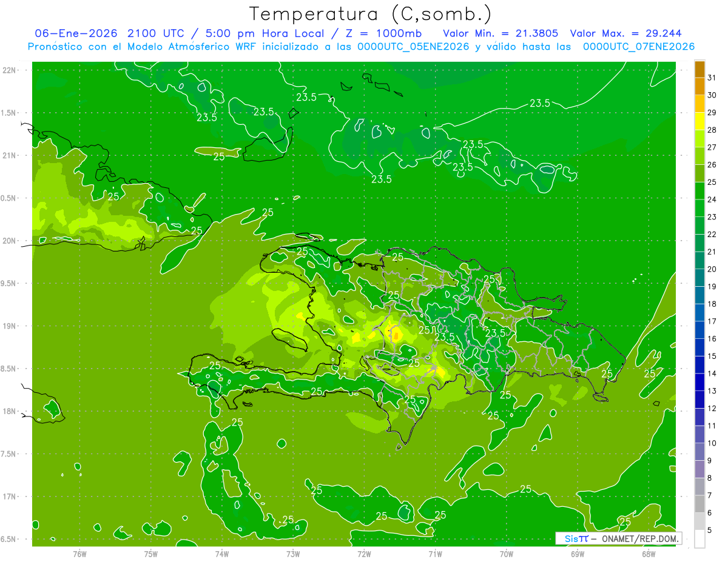Click the '0000UTC_05ENE2026' initialization time text
This screenshot has width=728, height=562.
pyautogui.click(x=412, y=47)
